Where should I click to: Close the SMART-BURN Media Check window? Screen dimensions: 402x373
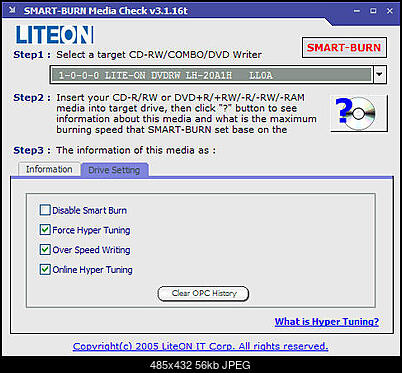pyautogui.click(x=390, y=11)
